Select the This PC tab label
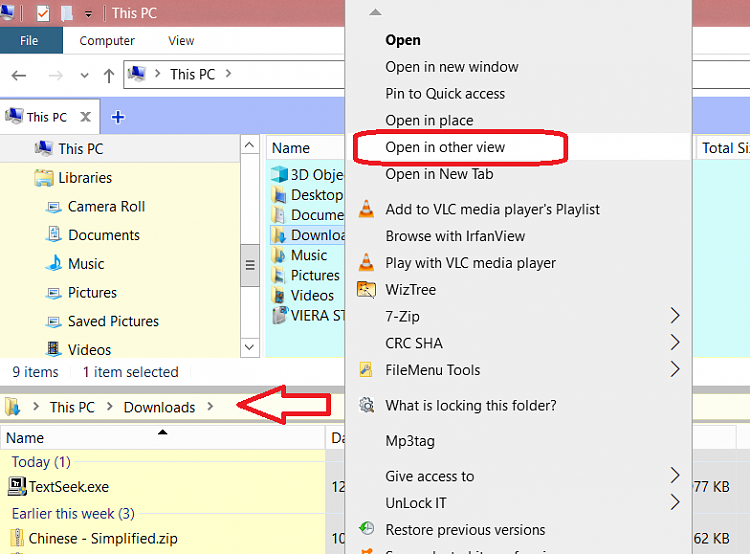 point(47,117)
